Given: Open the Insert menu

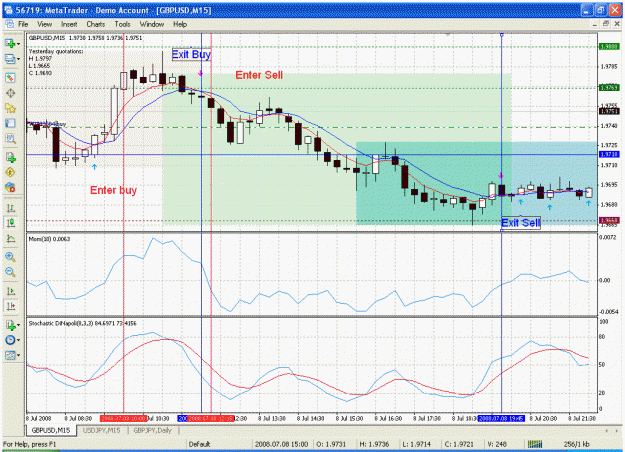Looking at the screenshot, I should 69,24.
